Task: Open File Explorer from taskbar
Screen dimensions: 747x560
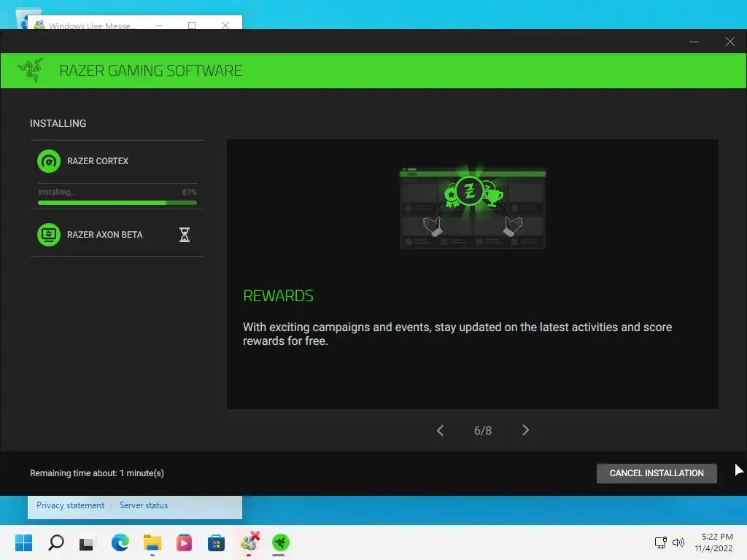Action: (x=152, y=542)
